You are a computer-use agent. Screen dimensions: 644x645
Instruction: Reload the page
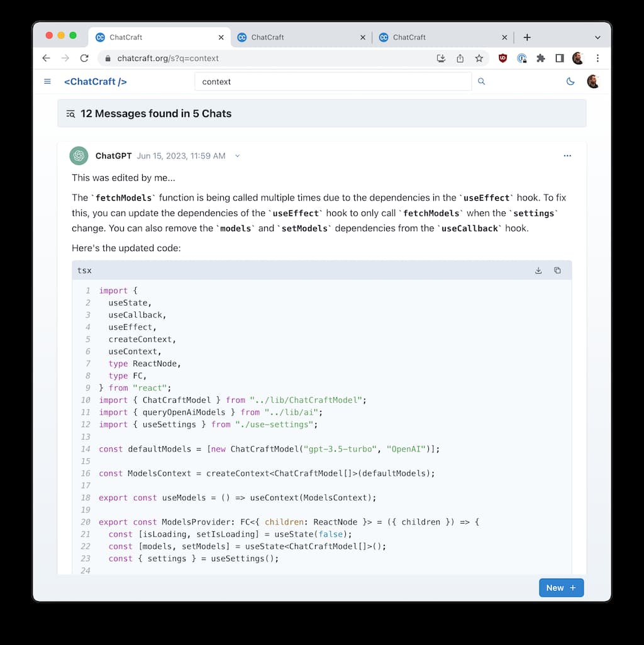tap(84, 58)
